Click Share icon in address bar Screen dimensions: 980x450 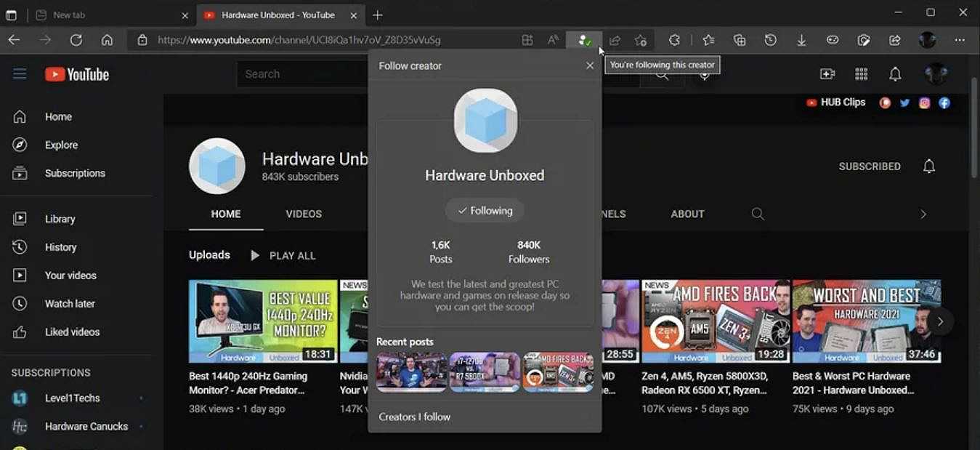(x=615, y=41)
